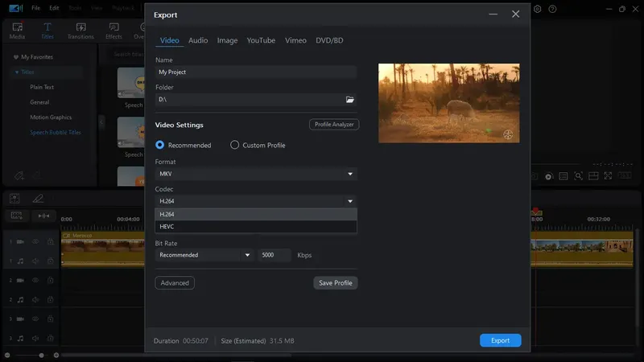This screenshot has width=644, height=362.
Task: Click the timeline zoom in plus icon
Action: point(56,355)
